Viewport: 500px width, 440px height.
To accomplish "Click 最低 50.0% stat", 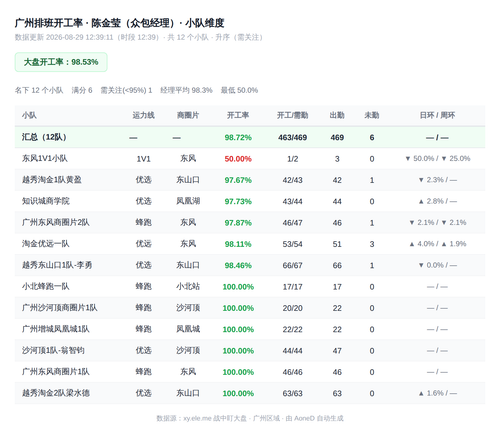I will click(x=239, y=90).
